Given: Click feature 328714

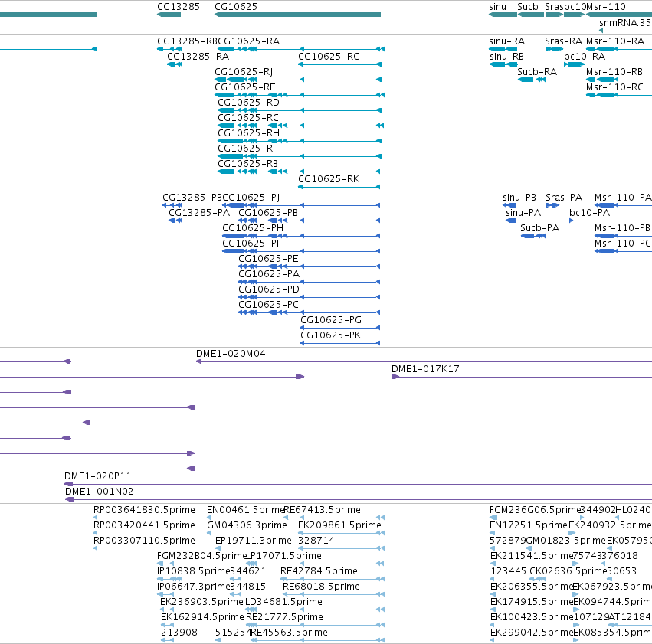Looking at the screenshot, I should (316, 541).
